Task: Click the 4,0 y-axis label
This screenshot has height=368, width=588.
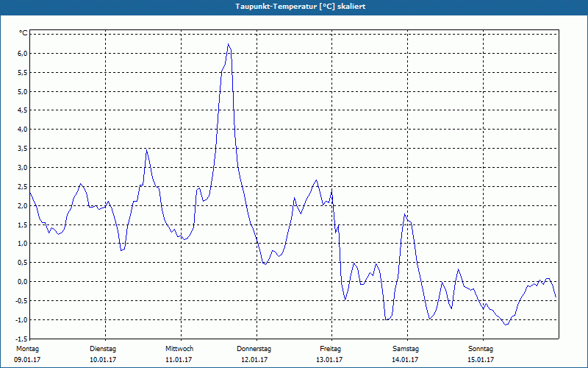Action: 23,130
